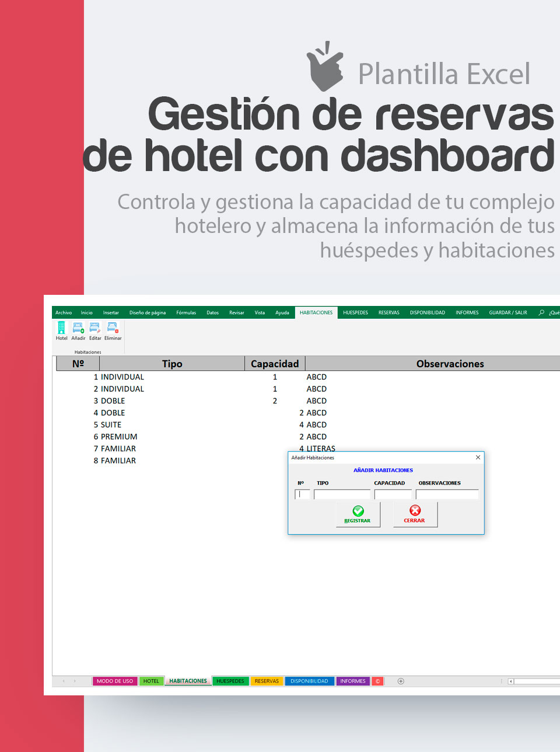
Task: Select the ABCD observation cell in the SUITE row
Action: 317,425
